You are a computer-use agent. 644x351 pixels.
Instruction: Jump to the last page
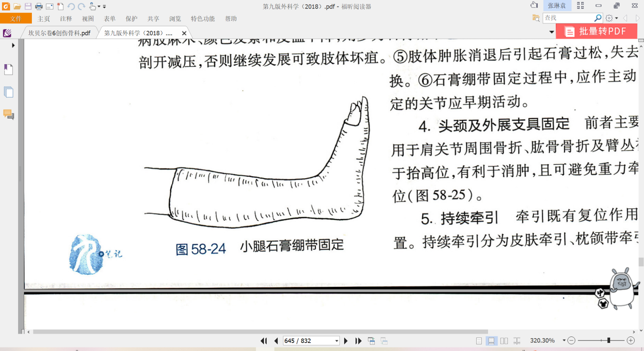358,341
